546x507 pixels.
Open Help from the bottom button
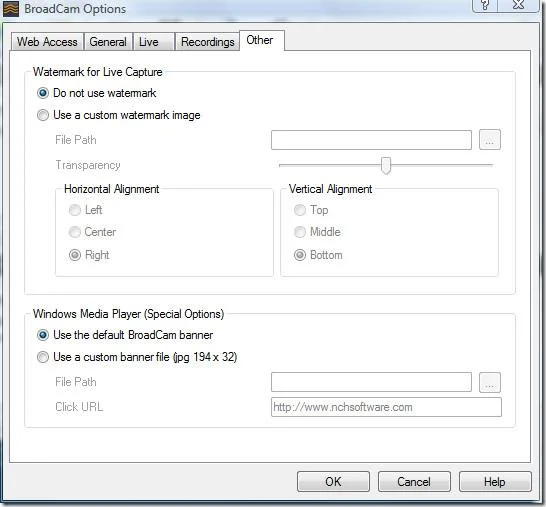point(495,482)
